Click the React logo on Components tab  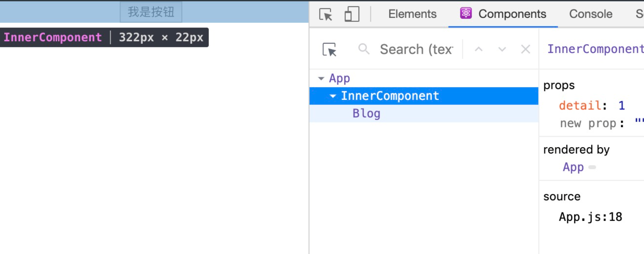(x=466, y=13)
